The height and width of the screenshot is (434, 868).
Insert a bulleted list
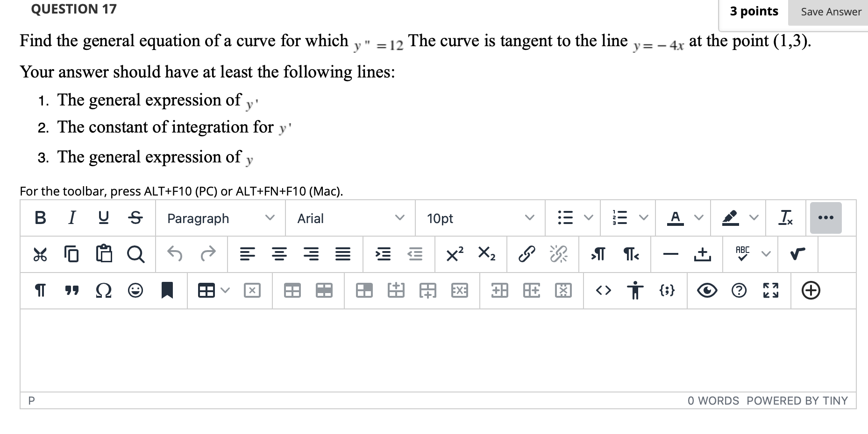[x=565, y=218]
